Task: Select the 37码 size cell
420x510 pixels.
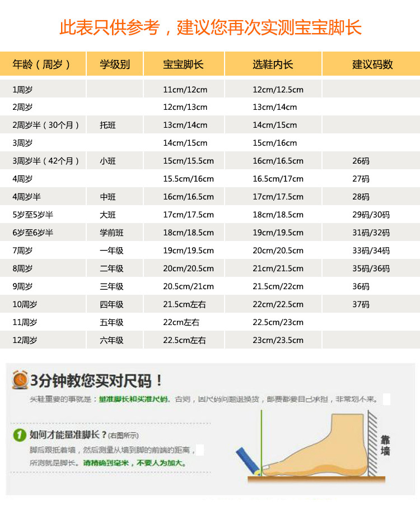Action: pos(361,304)
